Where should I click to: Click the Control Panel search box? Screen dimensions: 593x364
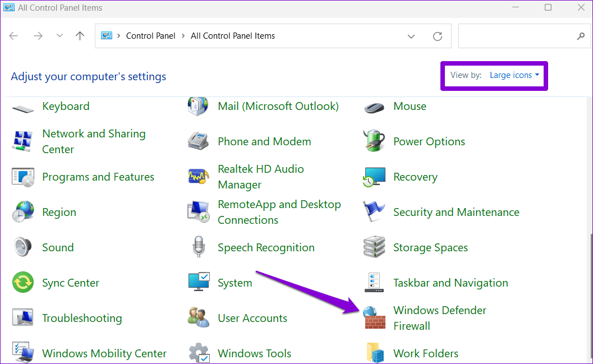click(x=516, y=36)
